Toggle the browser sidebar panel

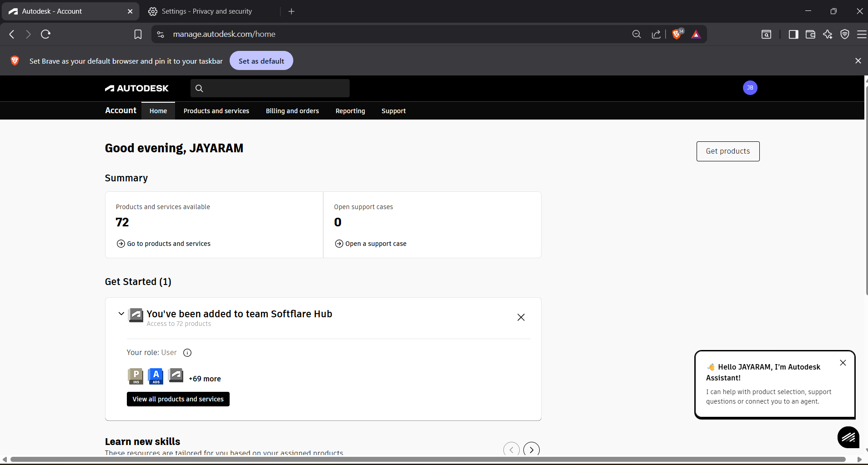click(x=793, y=34)
